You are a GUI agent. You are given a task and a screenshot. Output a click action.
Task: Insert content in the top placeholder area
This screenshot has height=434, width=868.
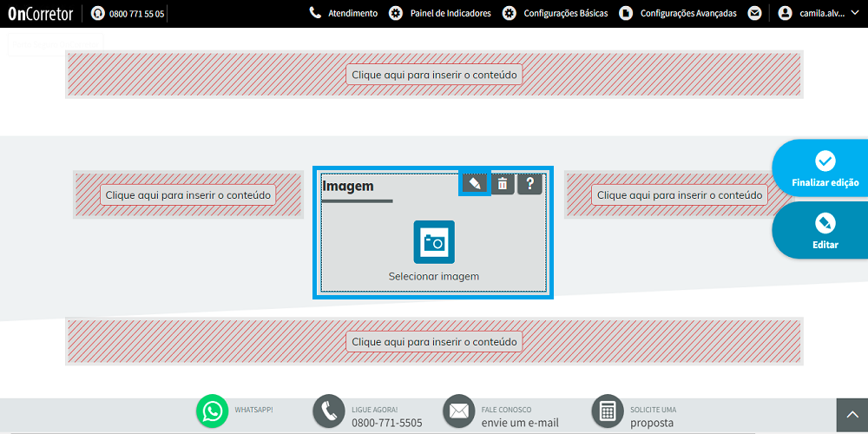pos(434,74)
